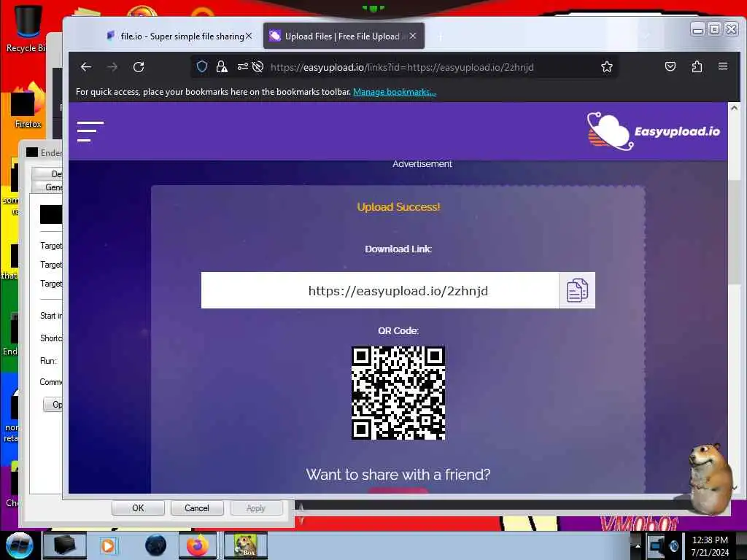Go back using browser back arrow
This screenshot has height=560, width=747.
point(86,67)
